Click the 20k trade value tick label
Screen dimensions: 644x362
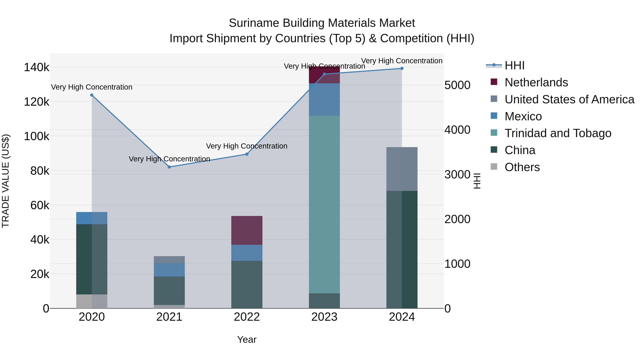coord(40,274)
